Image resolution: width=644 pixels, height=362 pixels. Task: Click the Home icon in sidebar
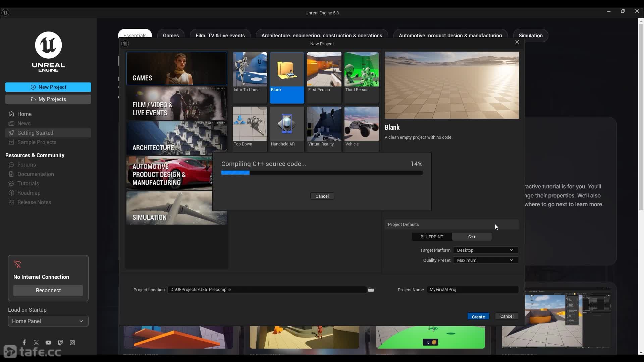point(11,114)
